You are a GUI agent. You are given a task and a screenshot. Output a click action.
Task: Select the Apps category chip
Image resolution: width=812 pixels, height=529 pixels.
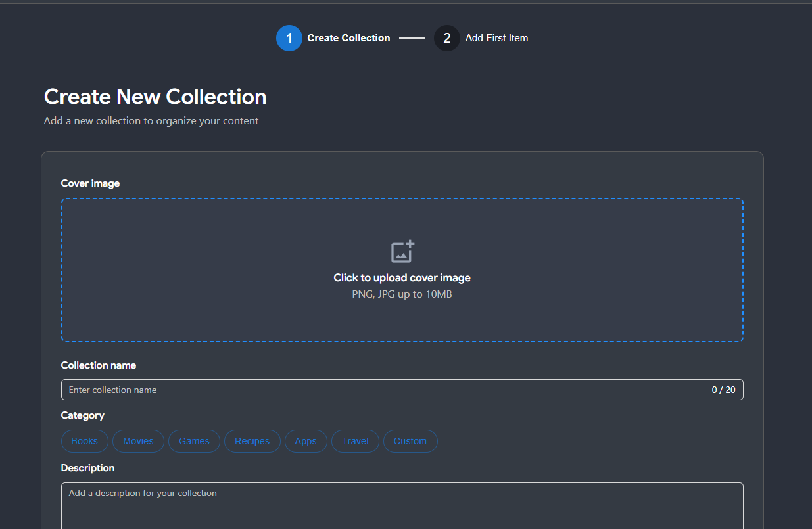coord(306,441)
